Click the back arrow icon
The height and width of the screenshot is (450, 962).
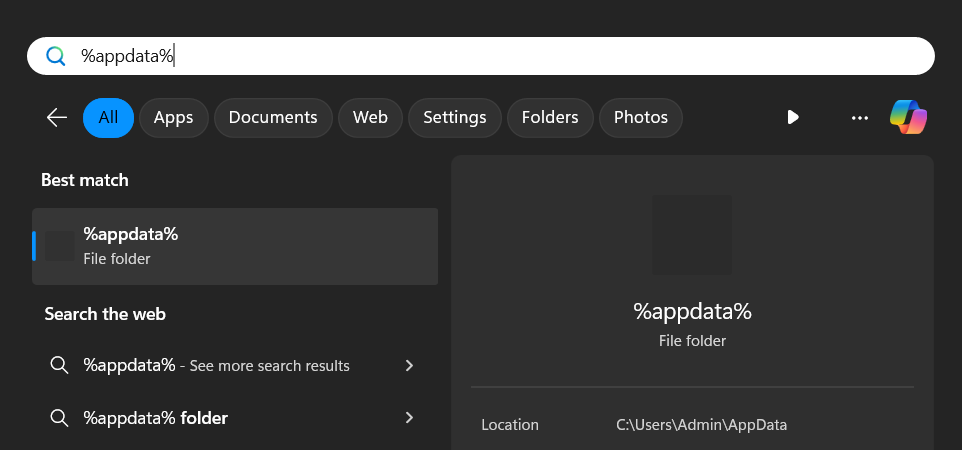(57, 117)
